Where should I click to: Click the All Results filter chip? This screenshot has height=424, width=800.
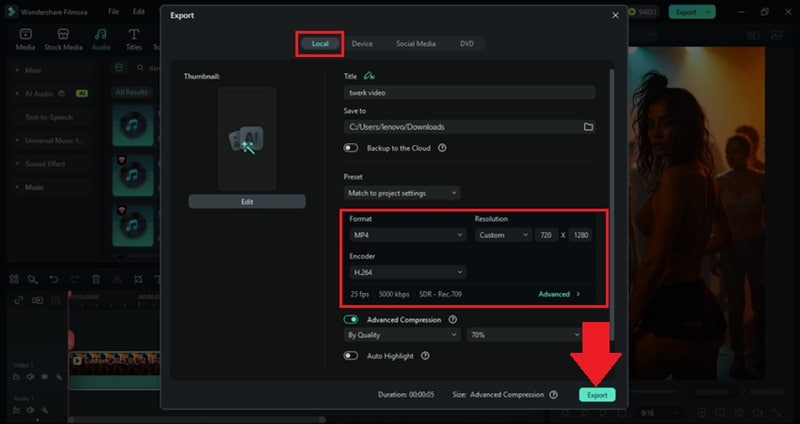pos(131,92)
